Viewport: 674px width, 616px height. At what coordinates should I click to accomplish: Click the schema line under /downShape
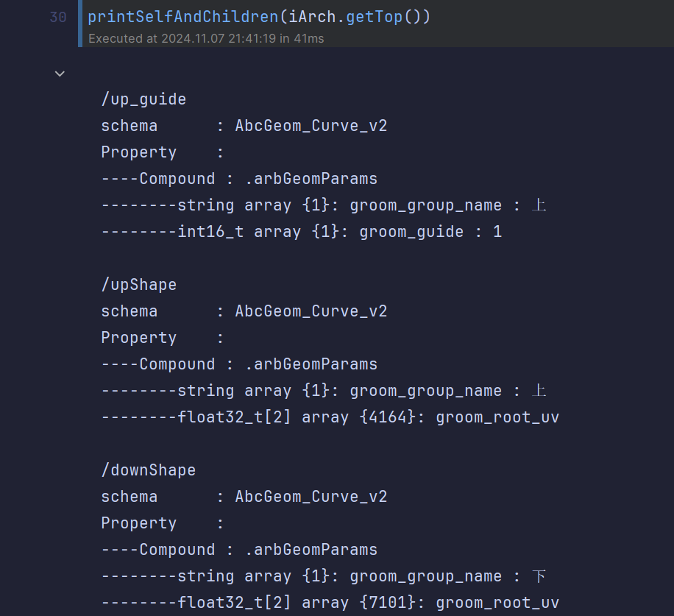click(244, 497)
